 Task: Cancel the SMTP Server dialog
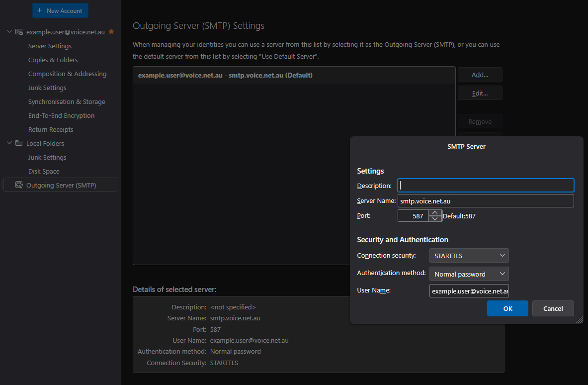(553, 308)
